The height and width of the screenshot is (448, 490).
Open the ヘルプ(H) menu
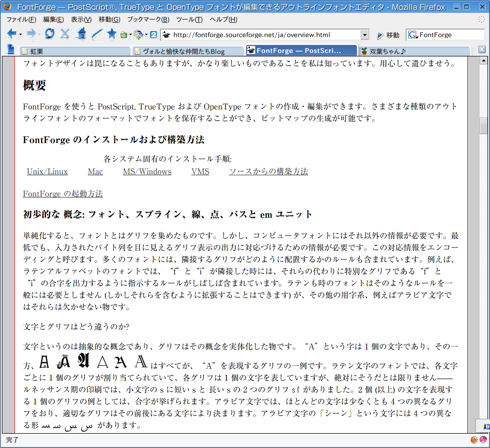coord(223,20)
